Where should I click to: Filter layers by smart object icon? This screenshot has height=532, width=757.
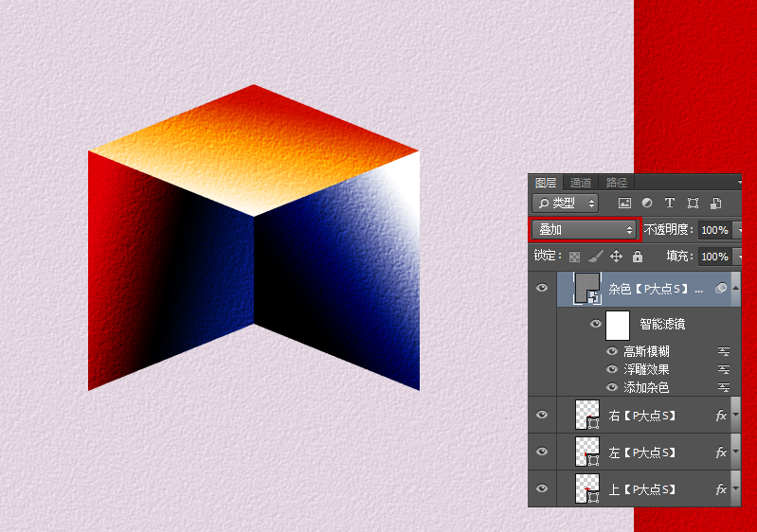click(x=715, y=203)
